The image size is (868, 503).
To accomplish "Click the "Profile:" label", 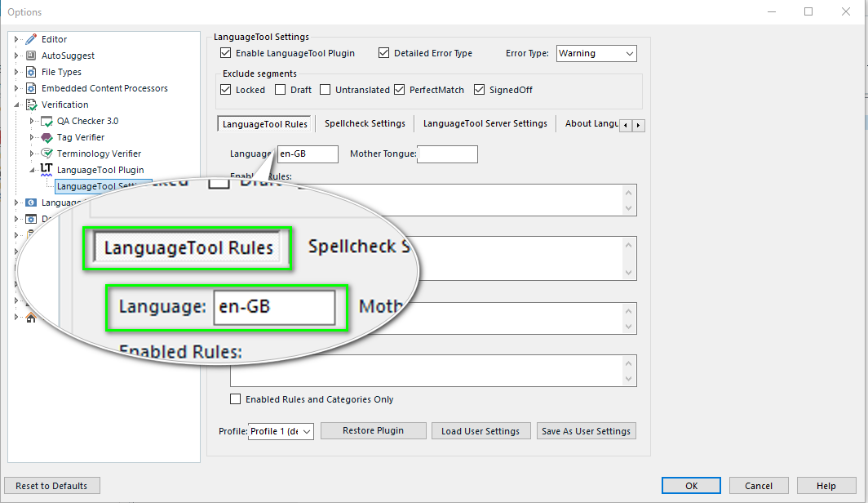I will [x=233, y=431].
